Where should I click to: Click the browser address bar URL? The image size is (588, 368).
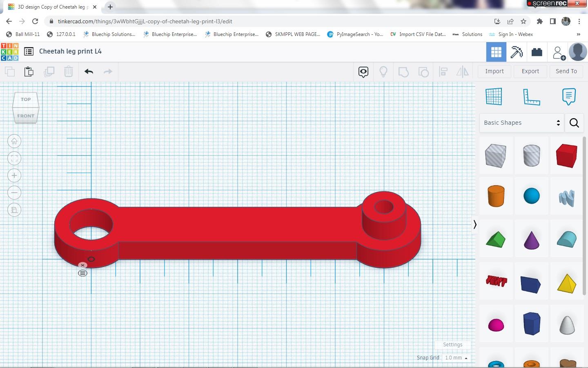[x=145, y=21]
